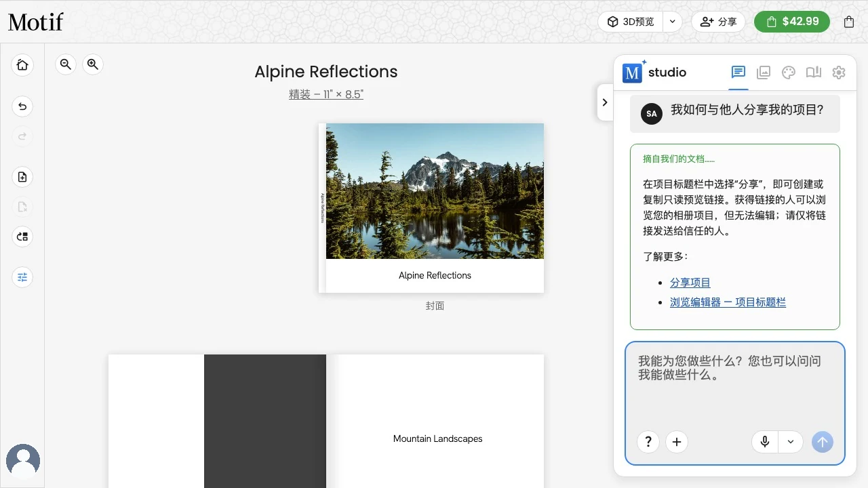The width and height of the screenshot is (868, 488).
Task: Switch to the studio chat tab
Action: click(738, 73)
